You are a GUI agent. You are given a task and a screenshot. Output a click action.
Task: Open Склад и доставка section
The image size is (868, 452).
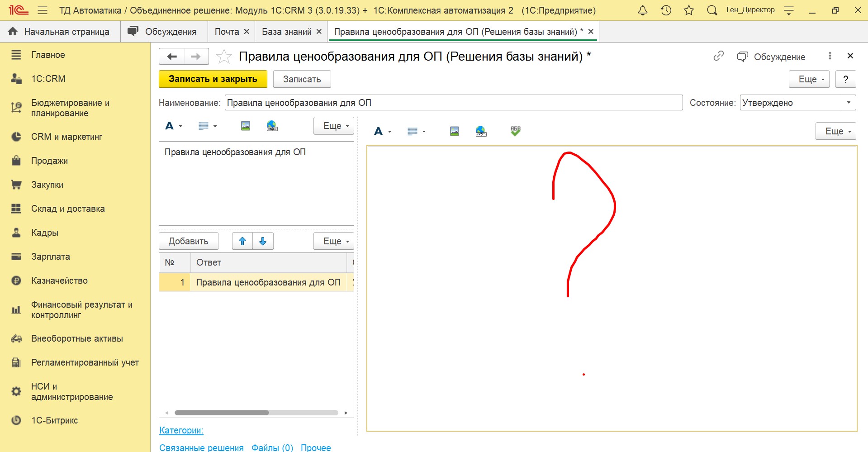(x=68, y=209)
